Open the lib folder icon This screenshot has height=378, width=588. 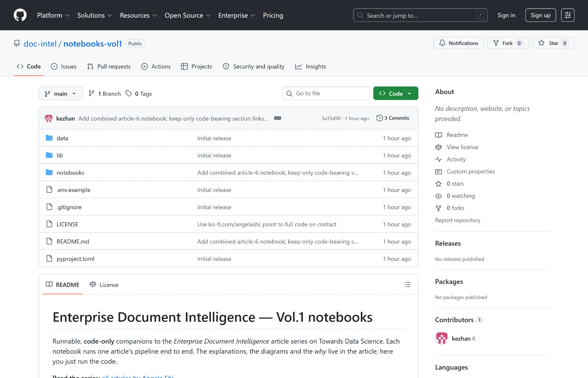[49, 155]
